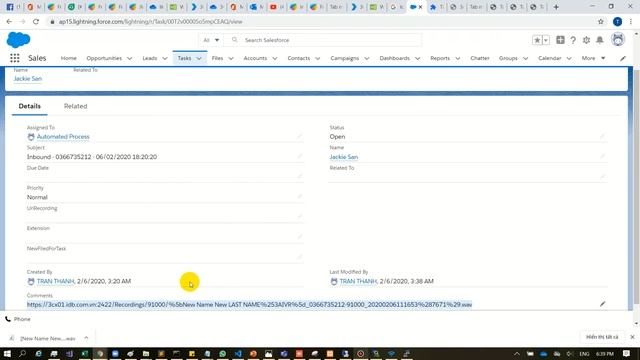Open Windows action center notifications

627,353
